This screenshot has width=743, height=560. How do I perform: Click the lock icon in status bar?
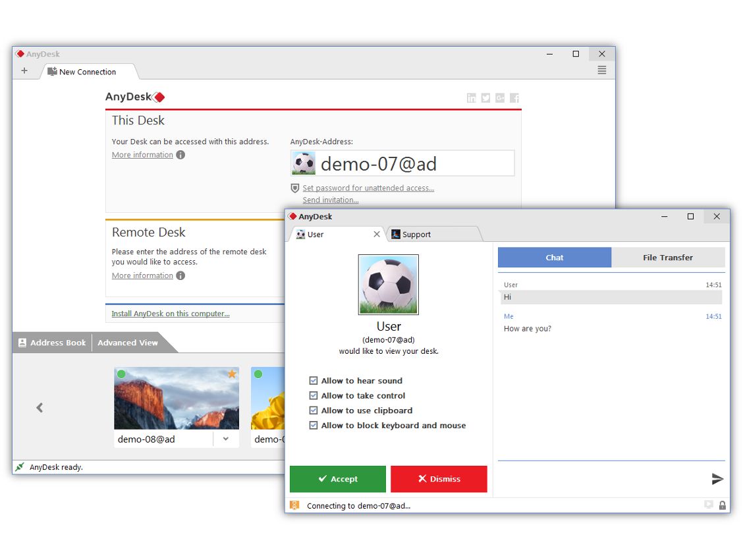click(723, 505)
